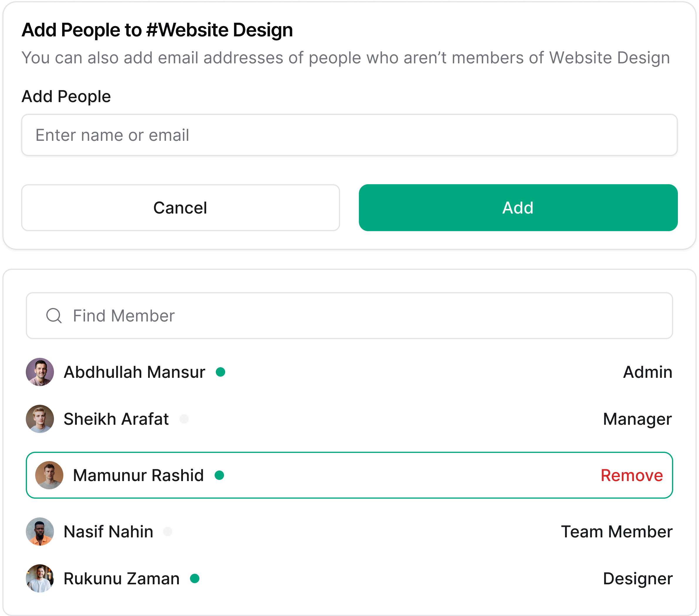Remove Mamunur Rashid from the channel
699x616 pixels.
pos(631,475)
